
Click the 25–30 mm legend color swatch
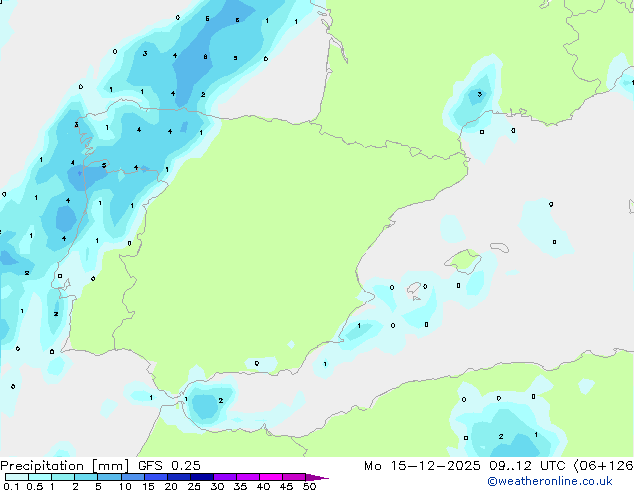tap(201, 477)
